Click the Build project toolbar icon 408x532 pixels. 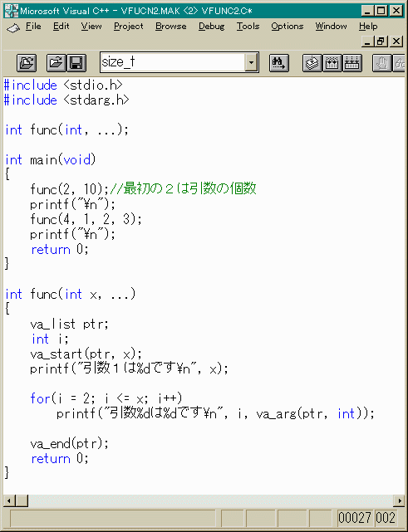point(332,63)
